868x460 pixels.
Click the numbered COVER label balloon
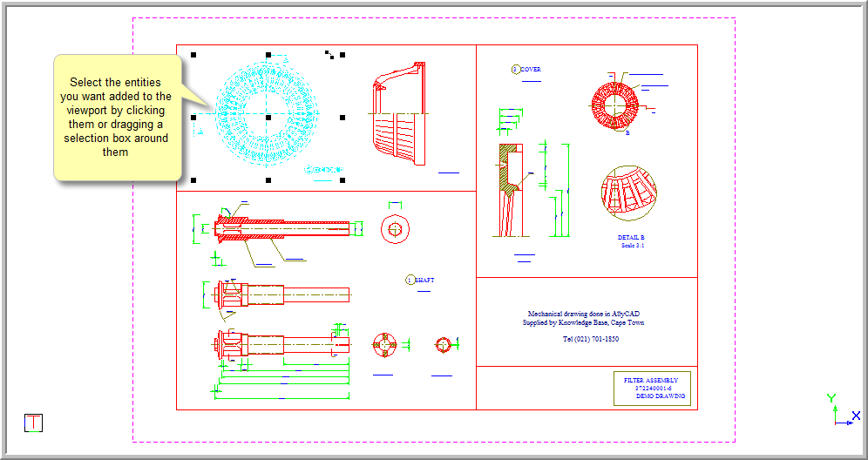tap(515, 69)
